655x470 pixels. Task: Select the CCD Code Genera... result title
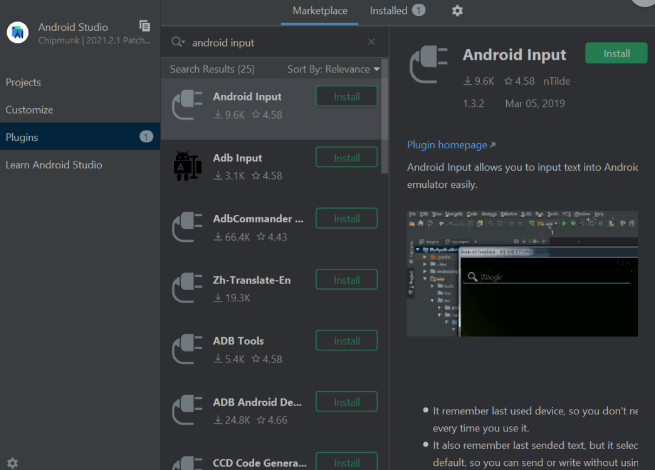259,463
